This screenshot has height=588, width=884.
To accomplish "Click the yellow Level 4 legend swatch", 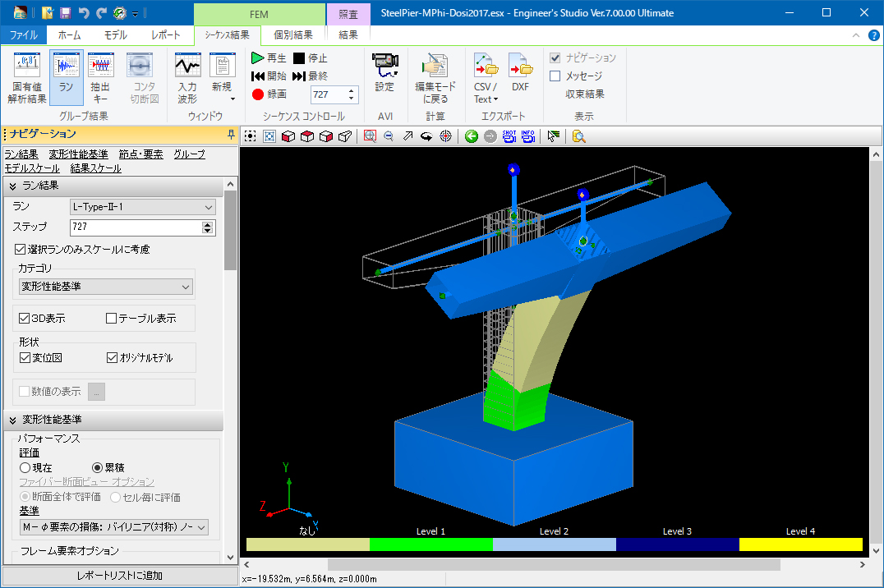I will [x=800, y=544].
